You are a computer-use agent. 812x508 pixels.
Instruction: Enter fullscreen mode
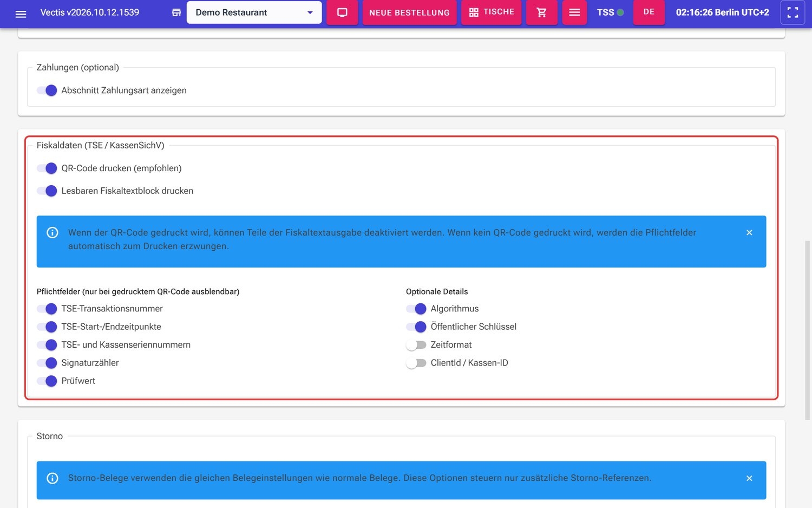793,12
